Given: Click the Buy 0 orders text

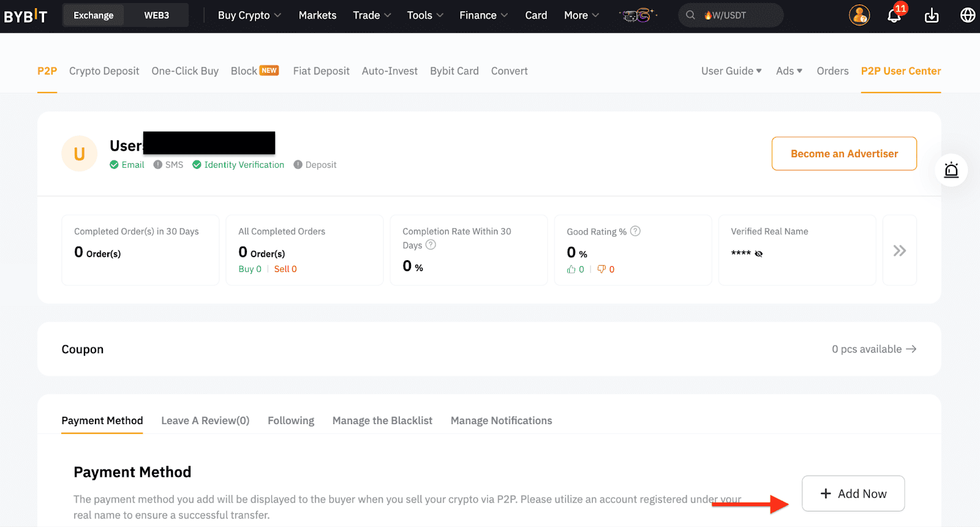Looking at the screenshot, I should point(250,269).
